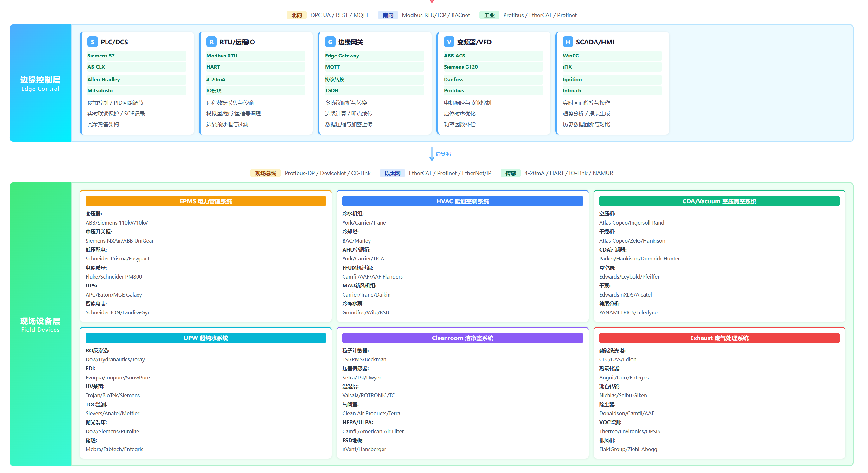Select the Siemens S7 chip
This screenshot has height=473, width=868.
point(137,56)
